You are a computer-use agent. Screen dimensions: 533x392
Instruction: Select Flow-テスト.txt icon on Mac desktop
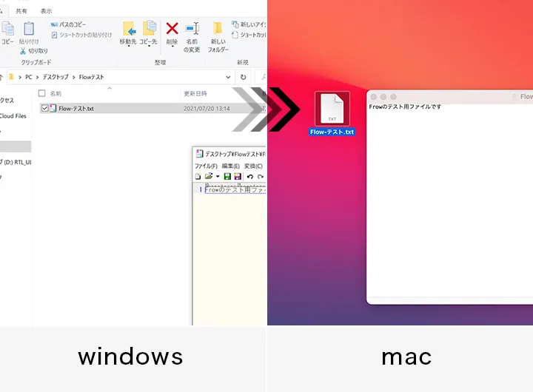pyautogui.click(x=332, y=109)
